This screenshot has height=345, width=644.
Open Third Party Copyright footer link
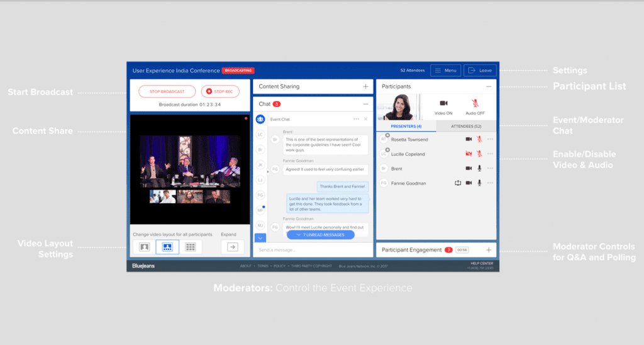coord(312,266)
